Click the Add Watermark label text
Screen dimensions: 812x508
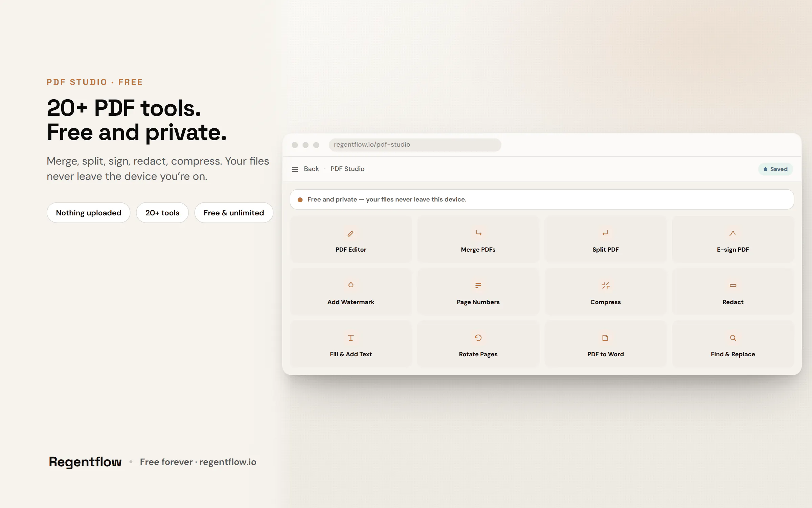coord(351,302)
